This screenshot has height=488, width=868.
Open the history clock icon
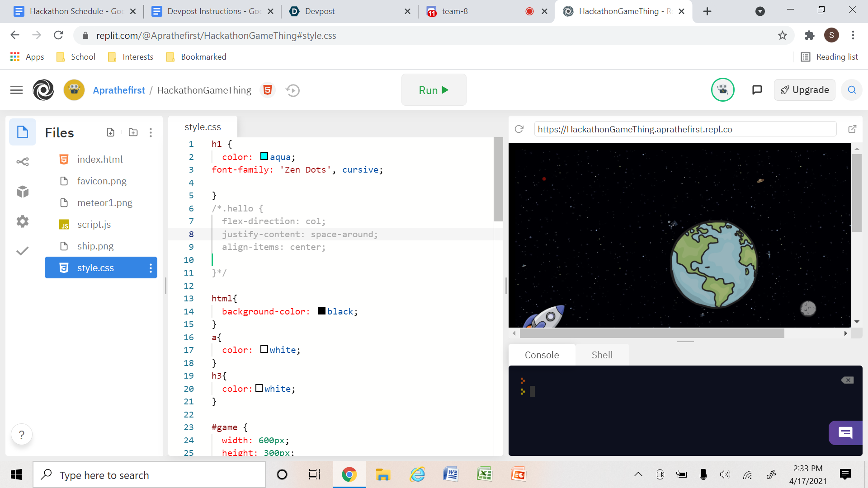(293, 90)
